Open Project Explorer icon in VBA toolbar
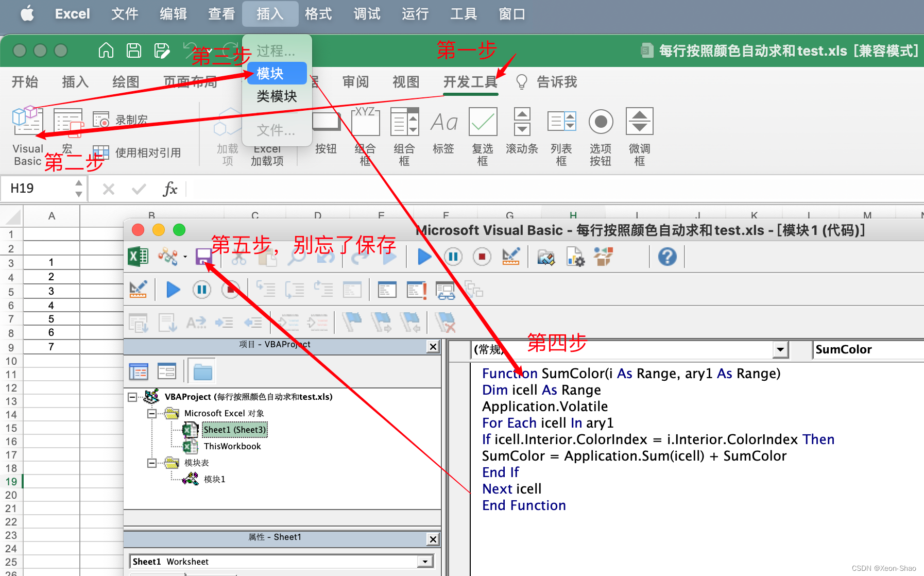The height and width of the screenshot is (576, 924). pyautogui.click(x=546, y=256)
